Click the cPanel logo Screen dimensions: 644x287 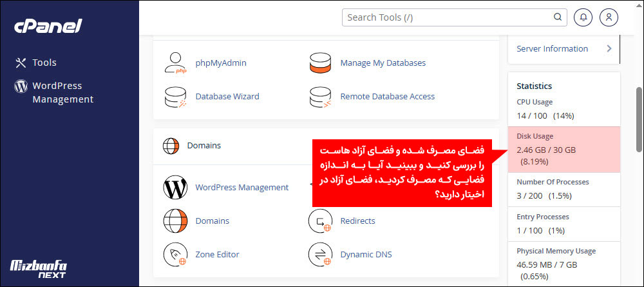point(48,26)
